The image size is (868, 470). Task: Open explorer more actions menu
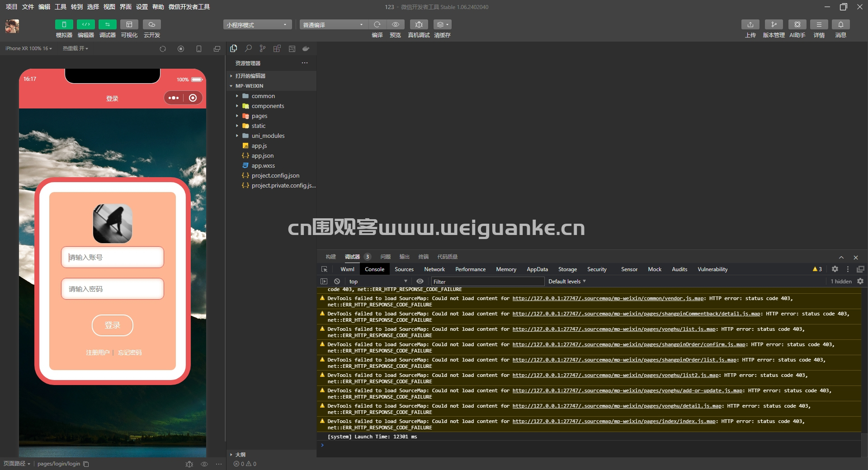(305, 63)
